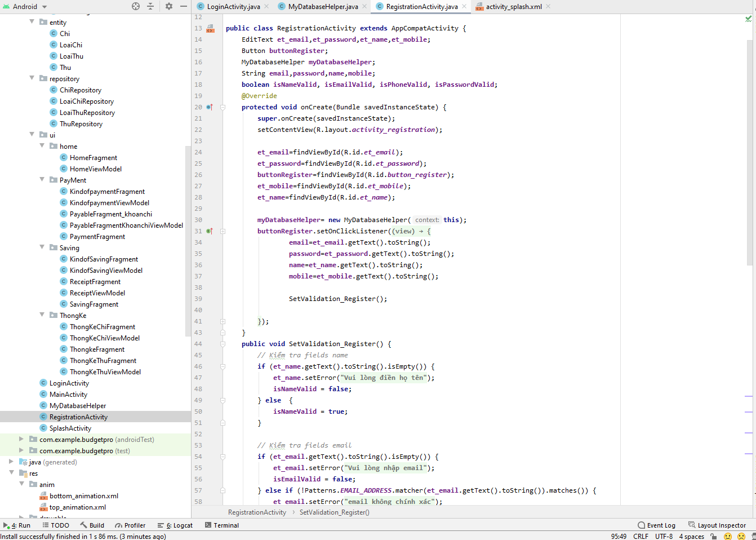Open the Terminal tool window
Viewport: 756px width, 540px height.
222,525
